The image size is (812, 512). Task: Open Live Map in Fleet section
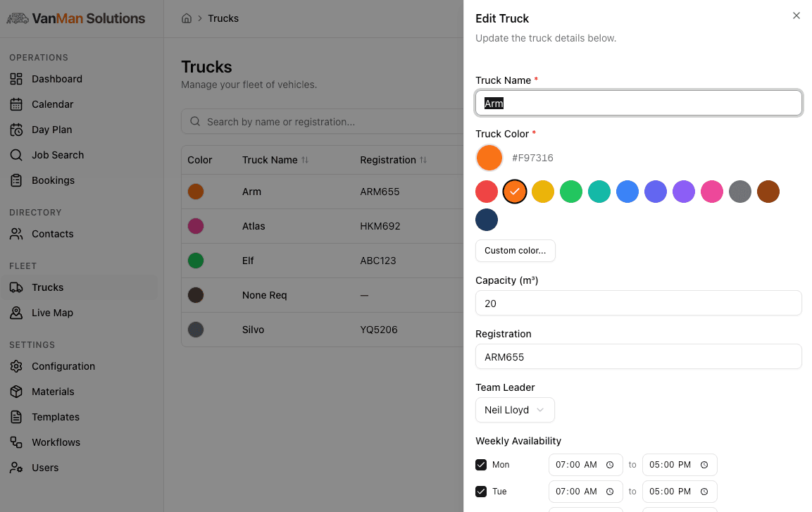(x=52, y=313)
